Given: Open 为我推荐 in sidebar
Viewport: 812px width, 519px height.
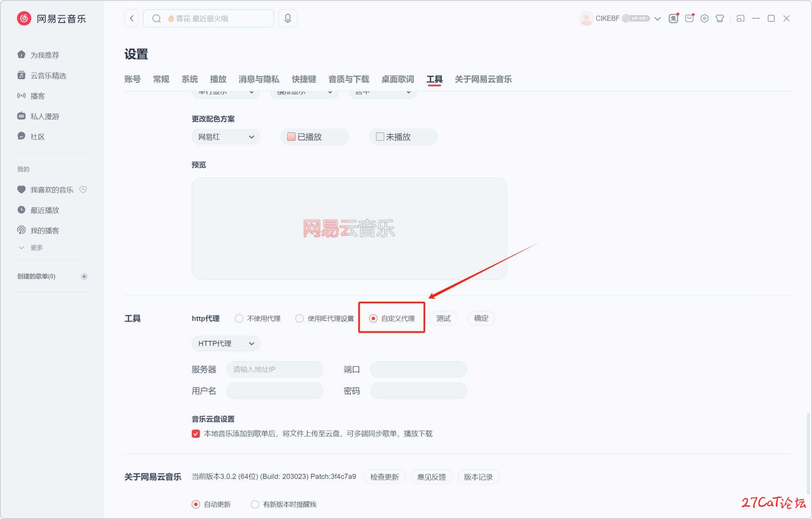Looking at the screenshot, I should [x=38, y=55].
